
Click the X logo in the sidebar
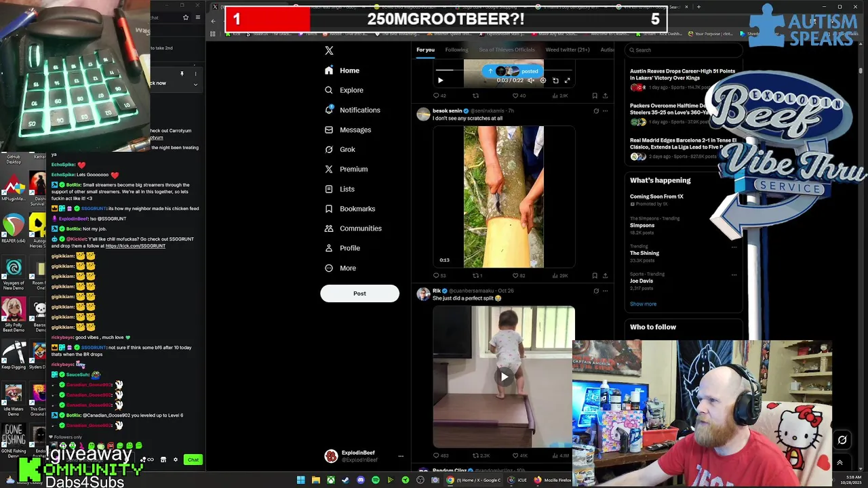pyautogui.click(x=329, y=50)
